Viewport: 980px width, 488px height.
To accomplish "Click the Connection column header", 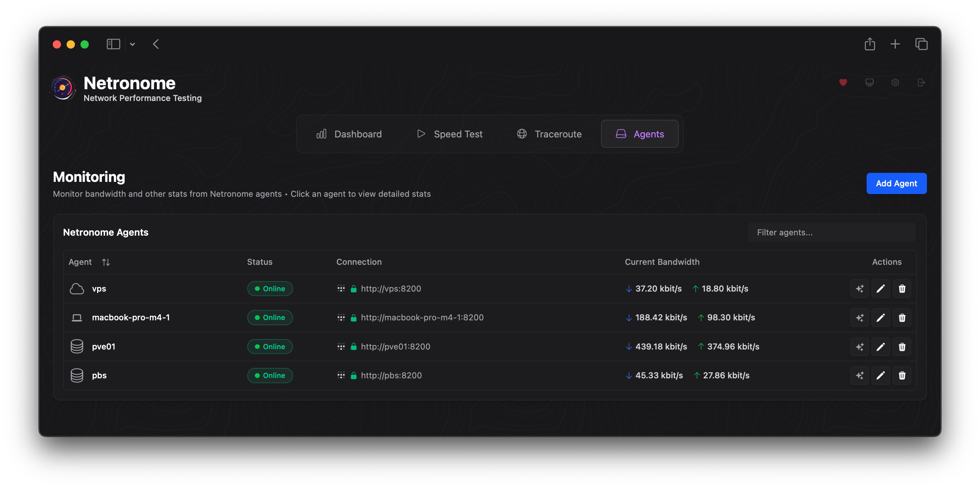I will (359, 262).
